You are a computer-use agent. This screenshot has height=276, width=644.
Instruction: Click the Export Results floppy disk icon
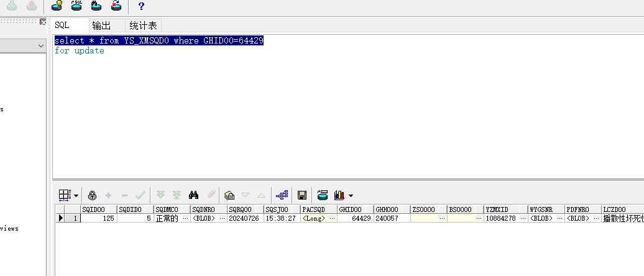click(x=302, y=195)
